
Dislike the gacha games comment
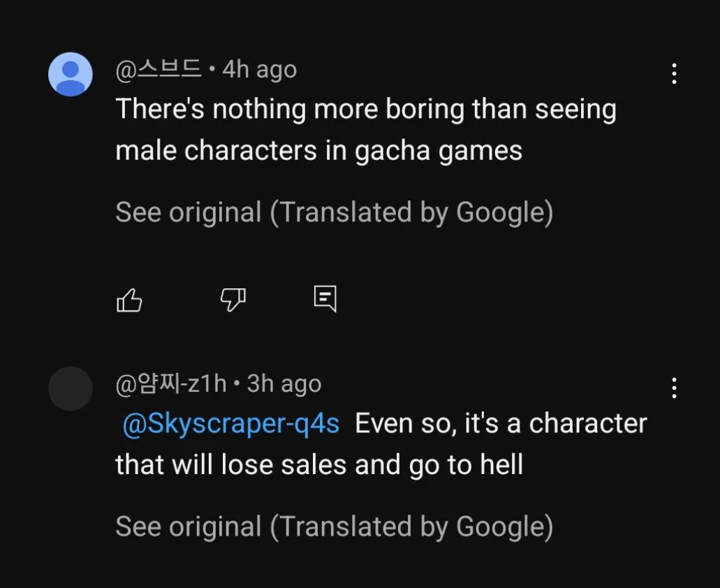[x=233, y=300]
